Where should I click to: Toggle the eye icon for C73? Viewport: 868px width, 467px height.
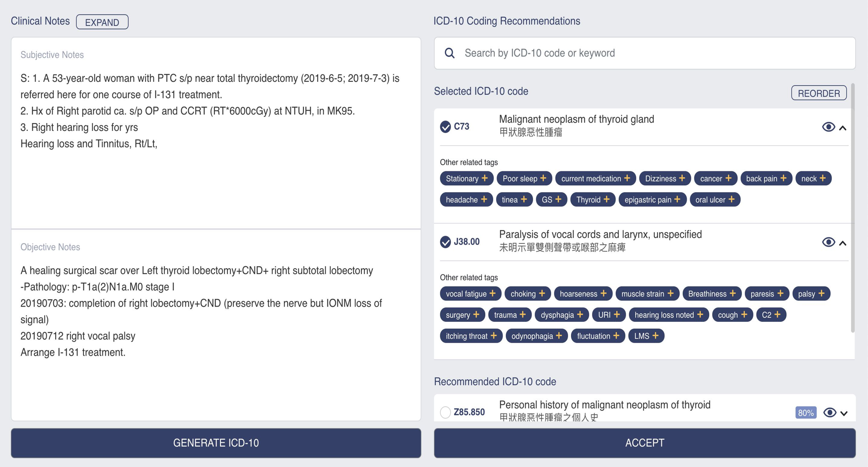[828, 127]
